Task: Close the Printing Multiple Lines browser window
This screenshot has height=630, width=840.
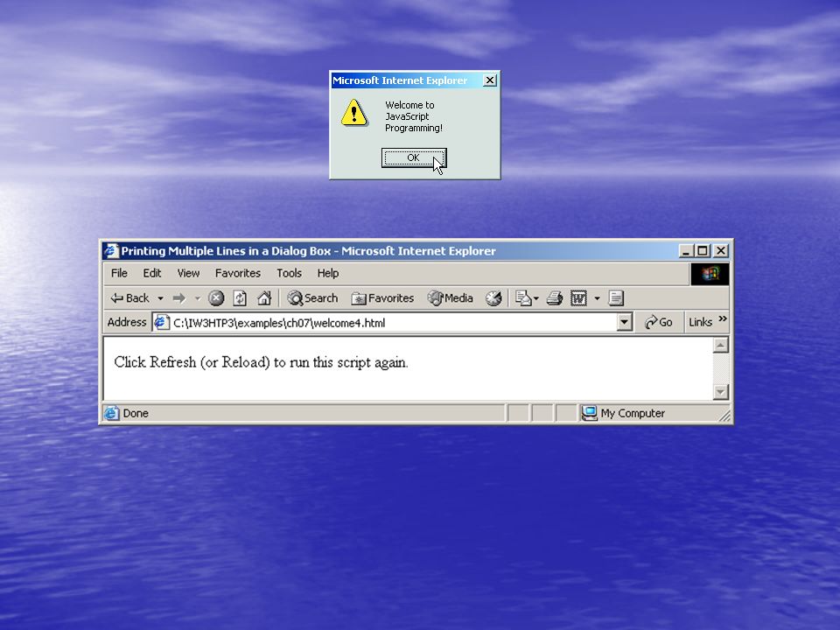Action: (721, 251)
